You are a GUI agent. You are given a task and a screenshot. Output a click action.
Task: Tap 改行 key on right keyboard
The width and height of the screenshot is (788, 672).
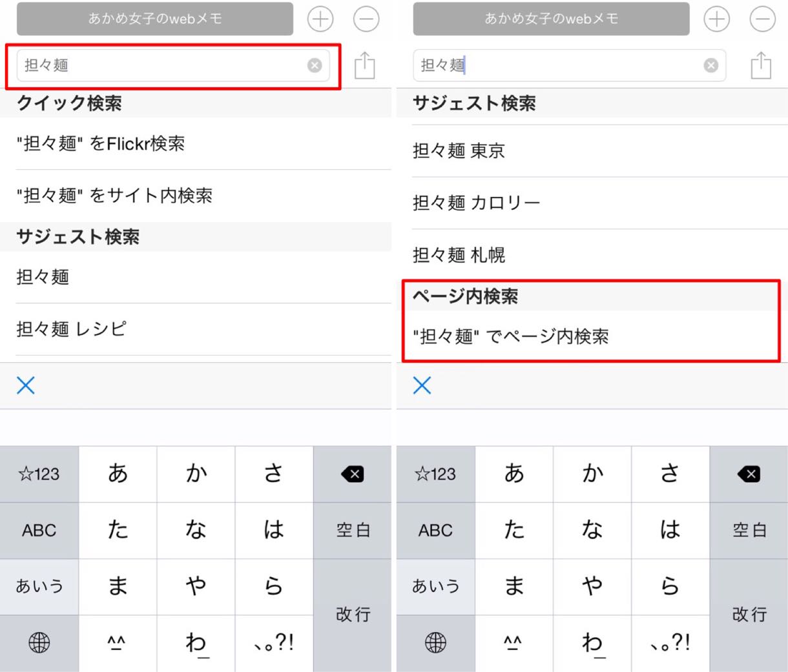[749, 615]
